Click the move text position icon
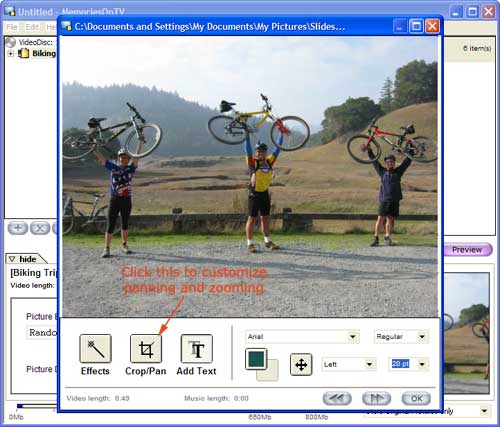Viewport: 500px width, 427px height. click(301, 364)
